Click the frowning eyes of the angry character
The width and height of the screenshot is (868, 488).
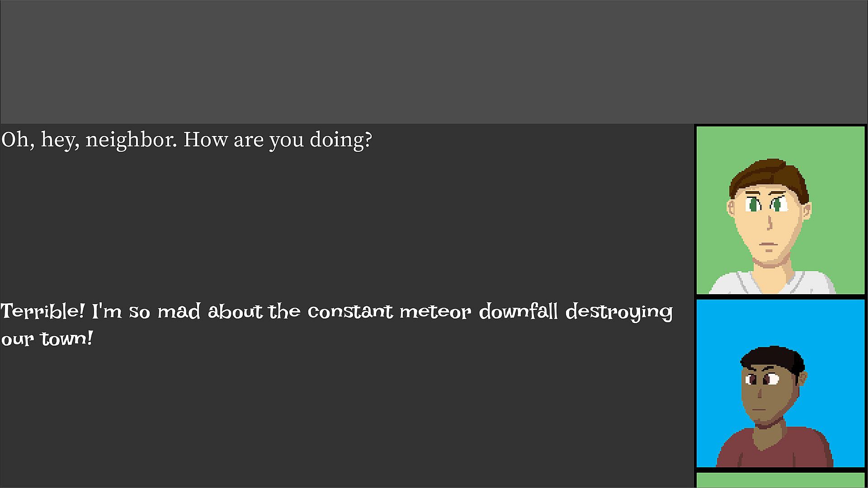click(x=761, y=379)
